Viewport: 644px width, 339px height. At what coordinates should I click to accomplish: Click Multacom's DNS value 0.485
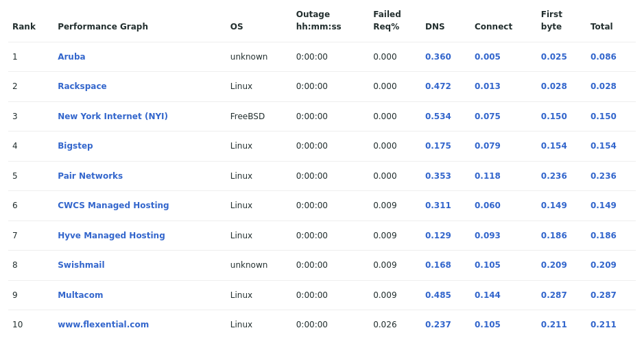[x=438, y=294]
